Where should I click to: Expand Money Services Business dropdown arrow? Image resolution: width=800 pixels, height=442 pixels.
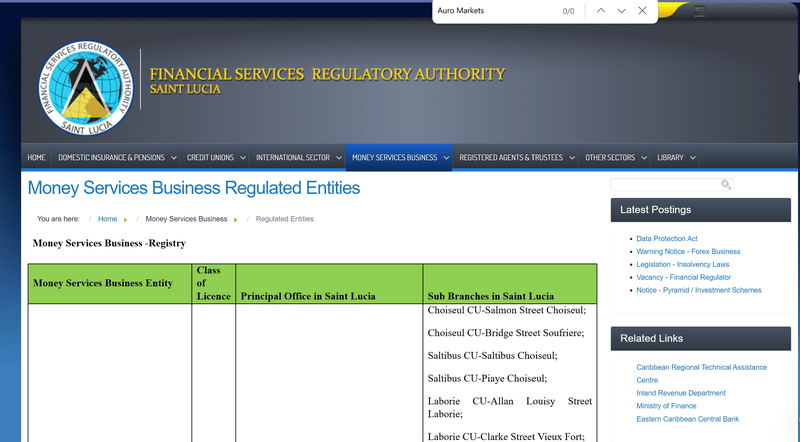pyautogui.click(x=446, y=158)
